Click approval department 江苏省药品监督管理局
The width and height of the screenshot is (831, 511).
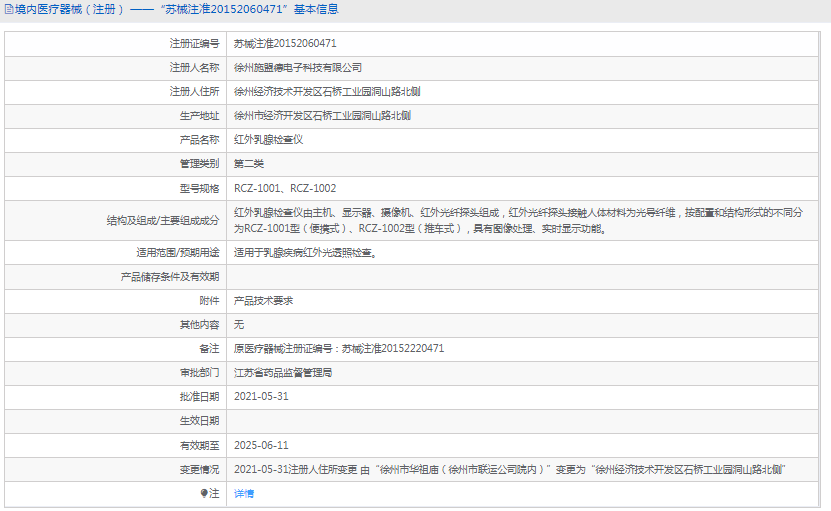283,373
